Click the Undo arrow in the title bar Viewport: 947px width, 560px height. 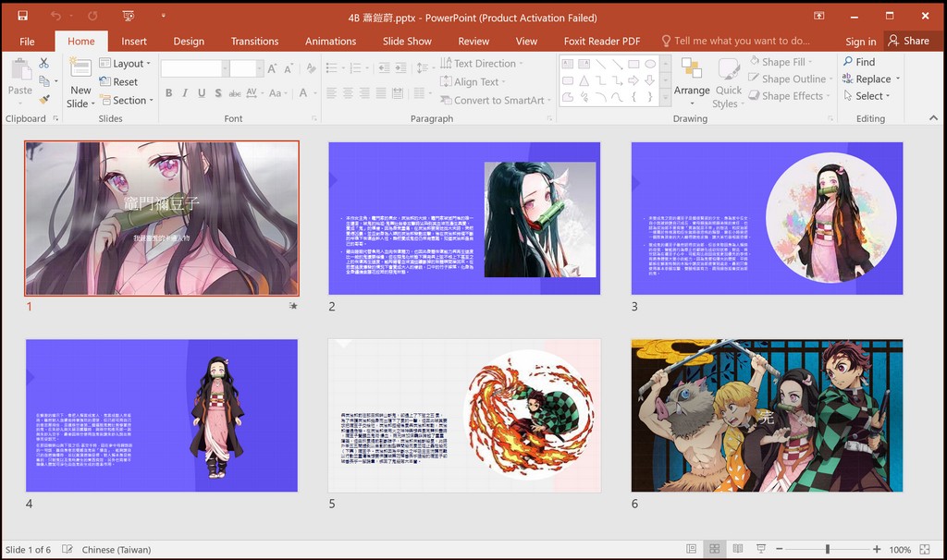pos(55,16)
